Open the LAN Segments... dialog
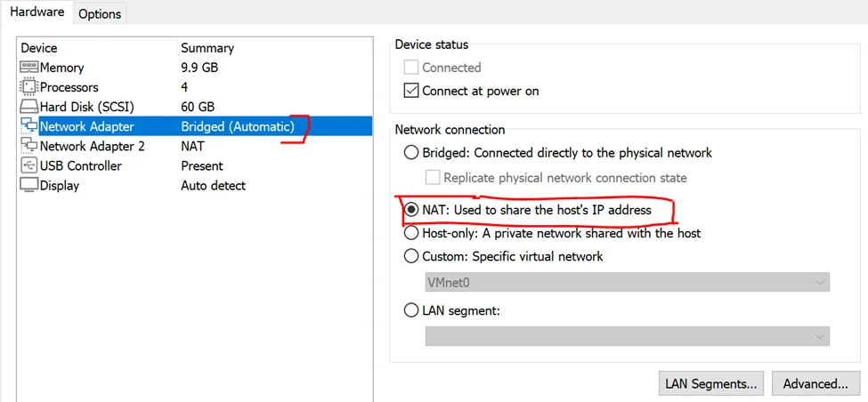Screen dimensions: 868x402 click(x=711, y=383)
